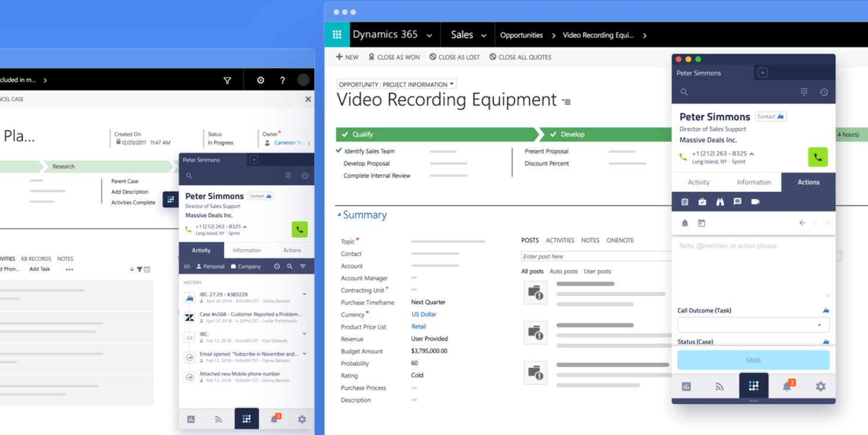The image size is (868, 435).
Task: Open the US Dollar currency link
Action: click(424, 315)
